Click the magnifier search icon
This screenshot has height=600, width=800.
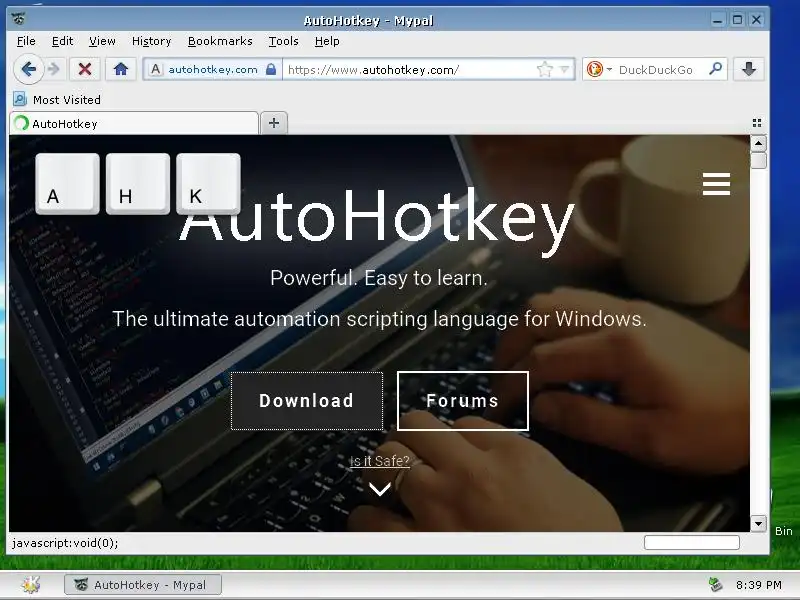716,69
